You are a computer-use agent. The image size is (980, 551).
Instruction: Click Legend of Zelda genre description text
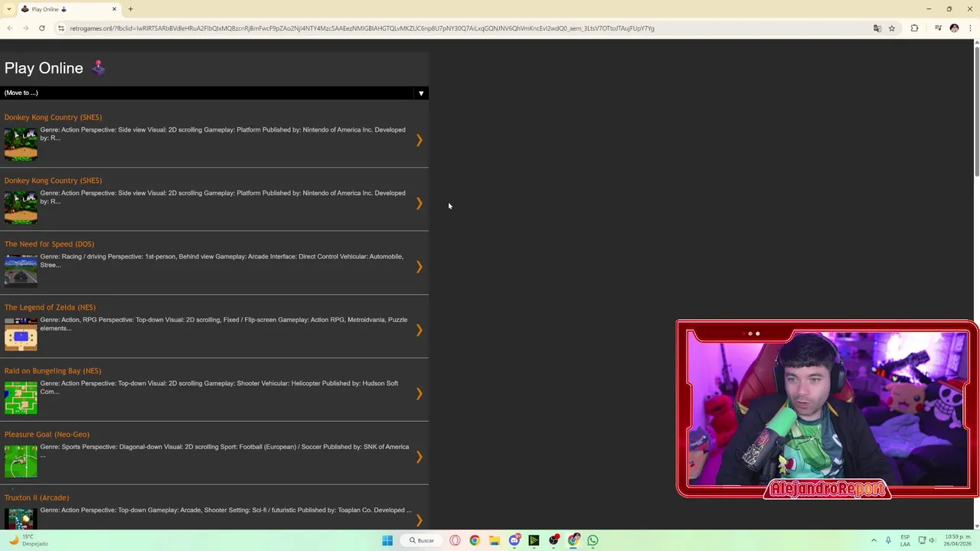[x=224, y=324]
